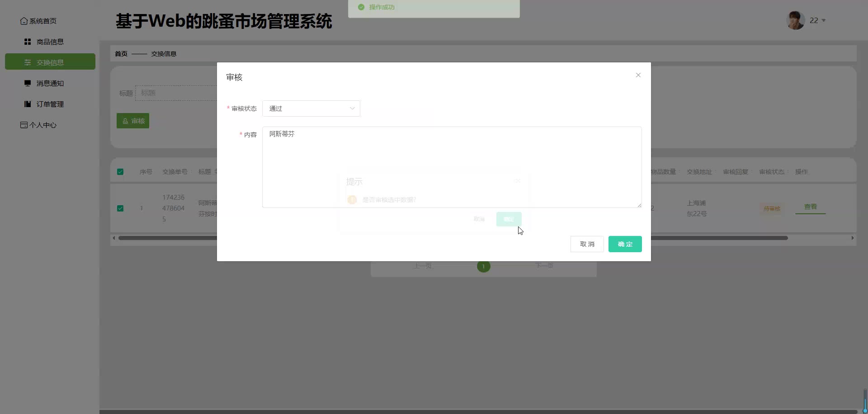Click the 待审核 status tag
Screen dimensions: 868x414
pyautogui.click(x=772, y=209)
